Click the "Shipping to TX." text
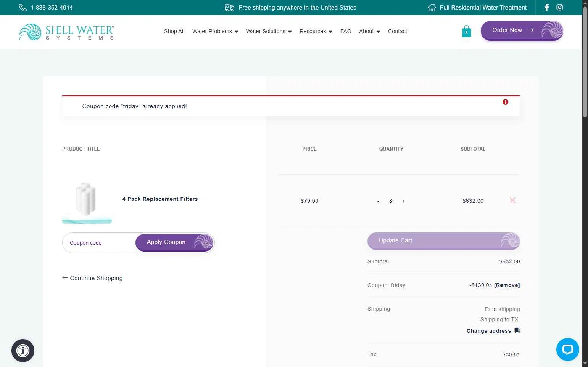The image size is (588, 367). coord(500,319)
